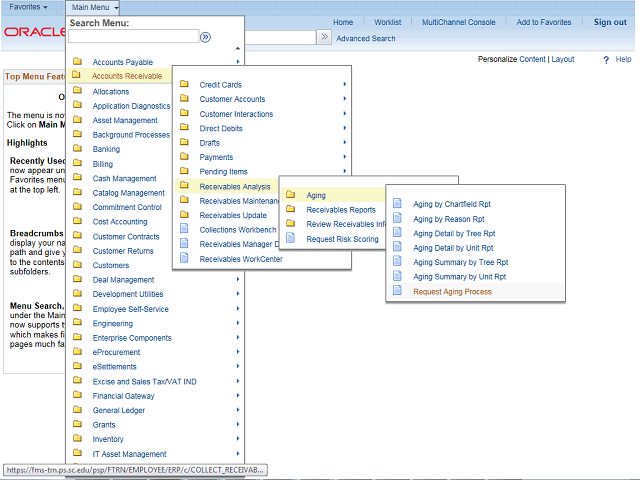Click the search go button in Search Menu
The image size is (640, 480).
[x=205, y=37]
